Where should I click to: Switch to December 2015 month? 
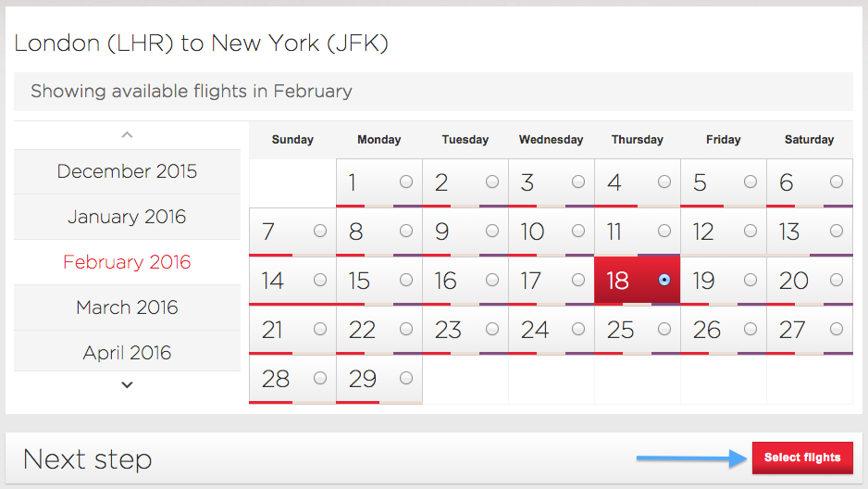point(127,171)
